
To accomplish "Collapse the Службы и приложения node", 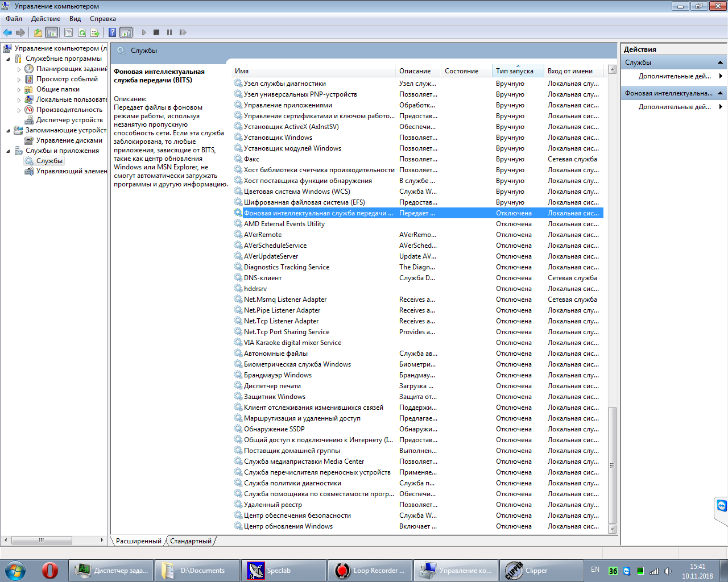I will pyautogui.click(x=8, y=151).
